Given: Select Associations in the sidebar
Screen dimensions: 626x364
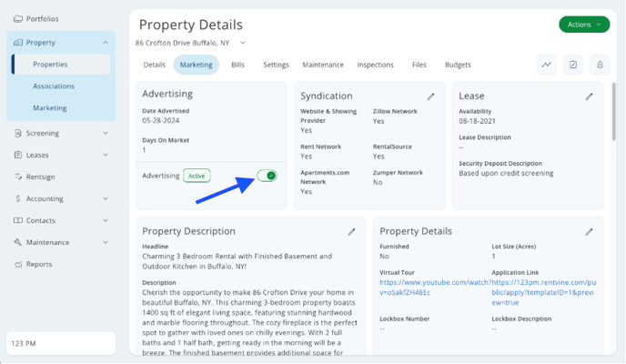Looking at the screenshot, I should (x=54, y=86).
